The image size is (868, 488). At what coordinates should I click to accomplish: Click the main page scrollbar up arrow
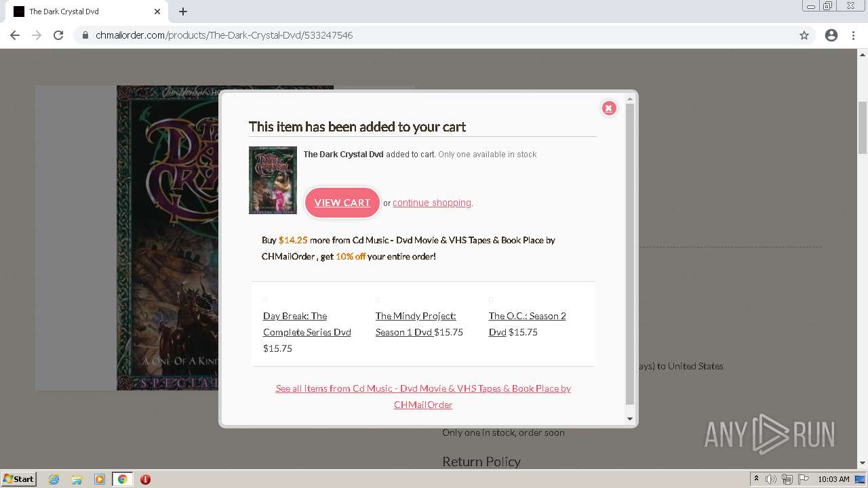pyautogui.click(x=863, y=54)
